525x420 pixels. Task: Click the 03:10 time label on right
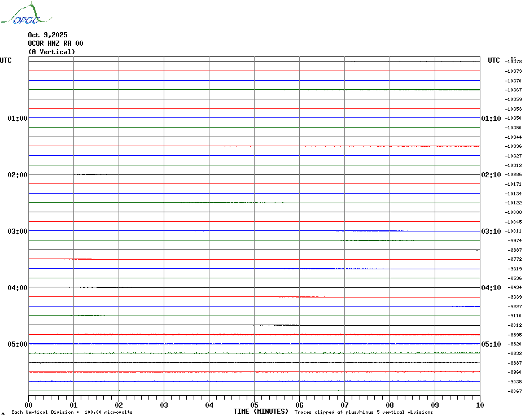(x=491, y=231)
